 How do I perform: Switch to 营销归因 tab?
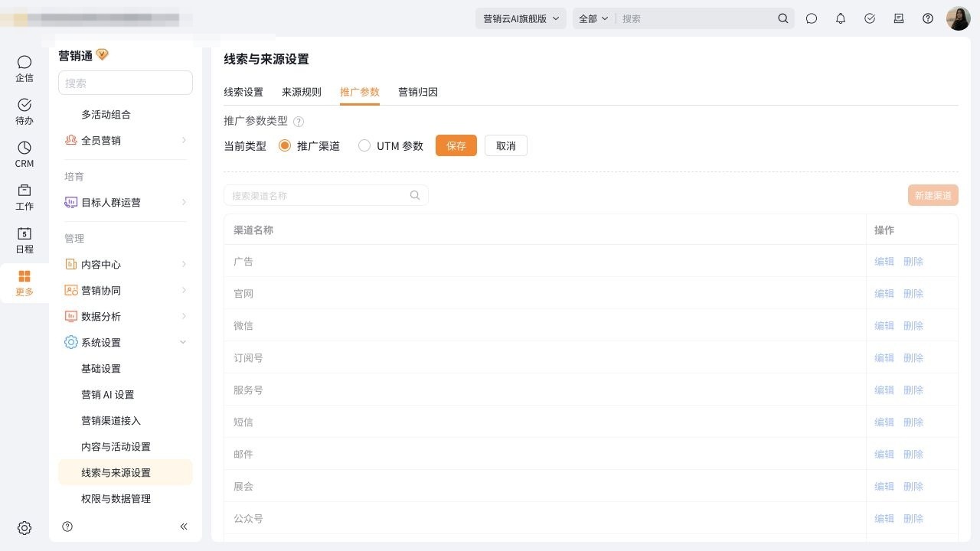tap(418, 93)
